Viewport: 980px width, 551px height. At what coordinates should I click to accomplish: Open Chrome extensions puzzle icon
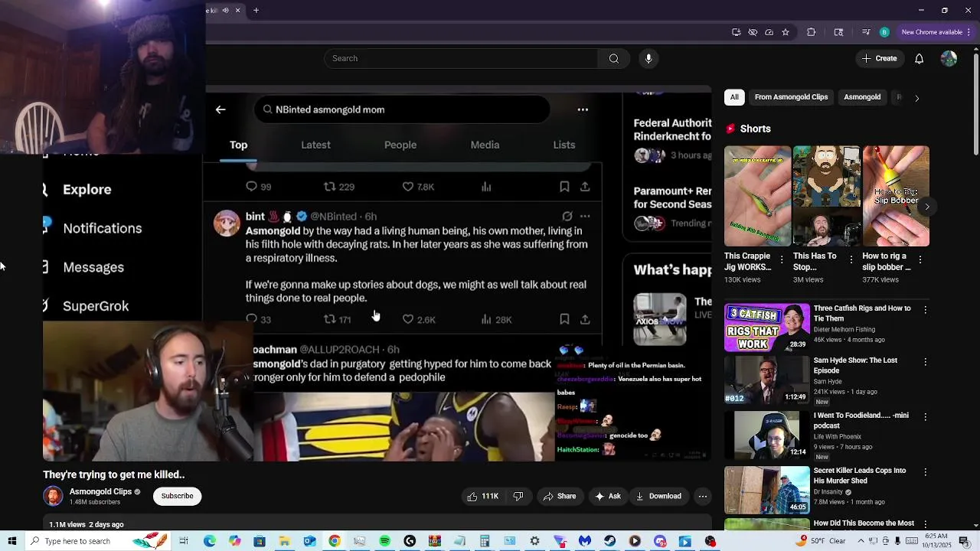click(x=812, y=32)
